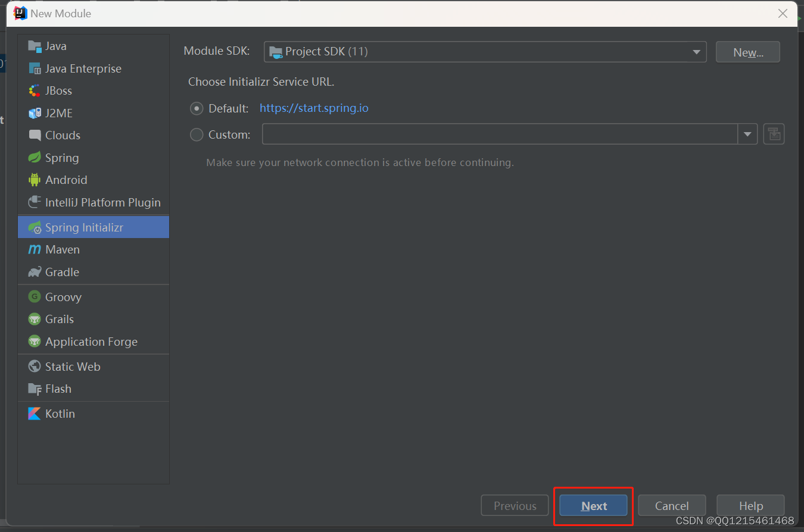This screenshot has width=804, height=532.
Task: Click the icon button right of Custom URL field
Action: pos(774,134)
